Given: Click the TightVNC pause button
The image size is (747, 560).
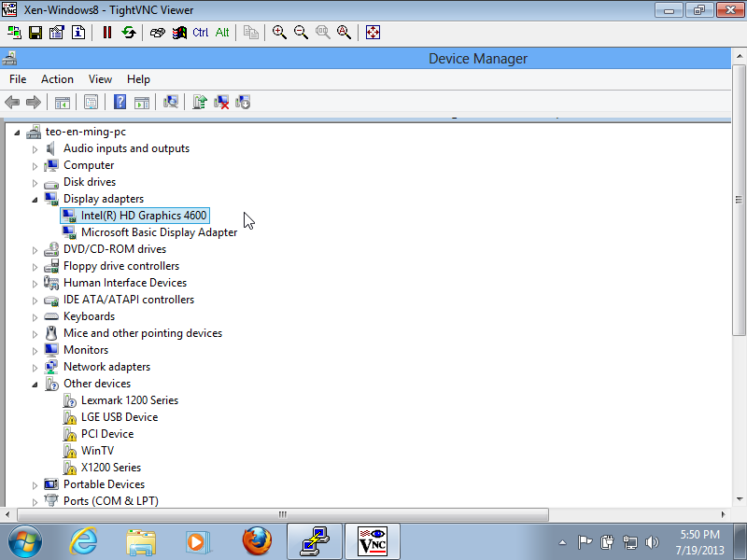Looking at the screenshot, I should point(106,32).
